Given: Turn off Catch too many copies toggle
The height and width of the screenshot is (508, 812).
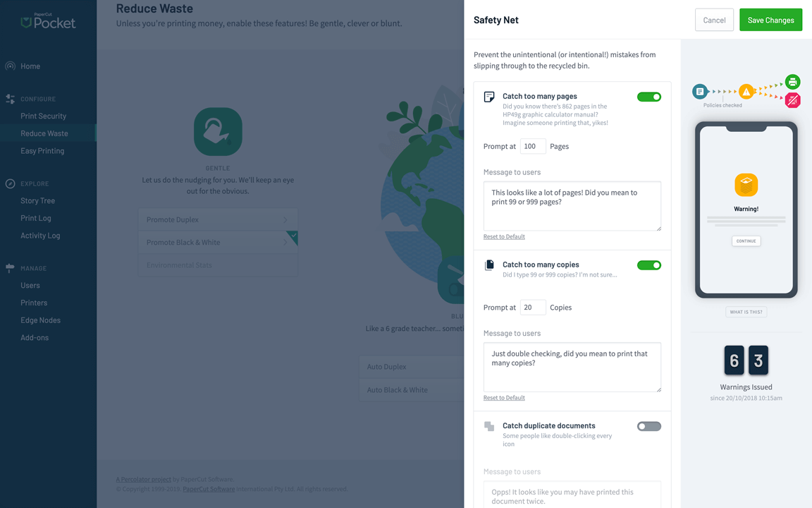Looking at the screenshot, I should point(648,265).
